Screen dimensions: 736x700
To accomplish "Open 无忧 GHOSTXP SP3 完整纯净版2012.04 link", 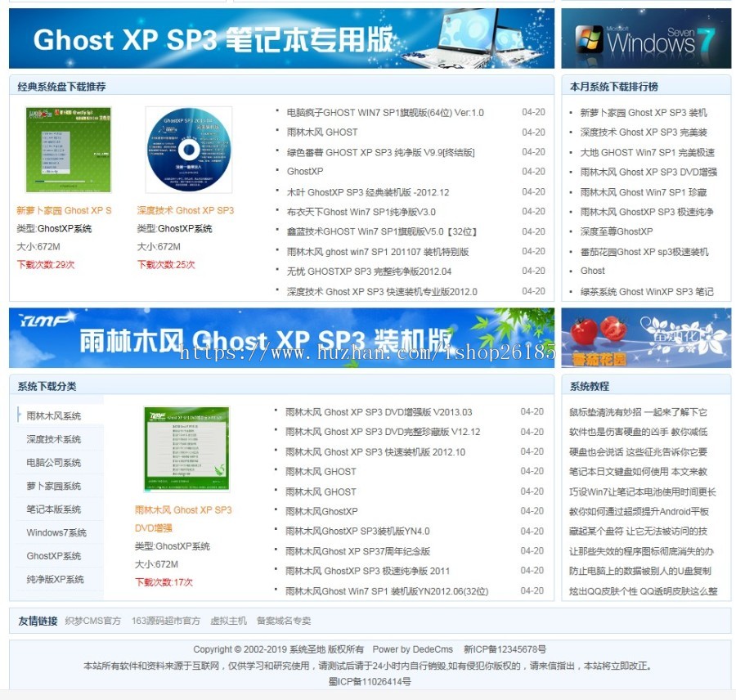I will click(x=369, y=271).
